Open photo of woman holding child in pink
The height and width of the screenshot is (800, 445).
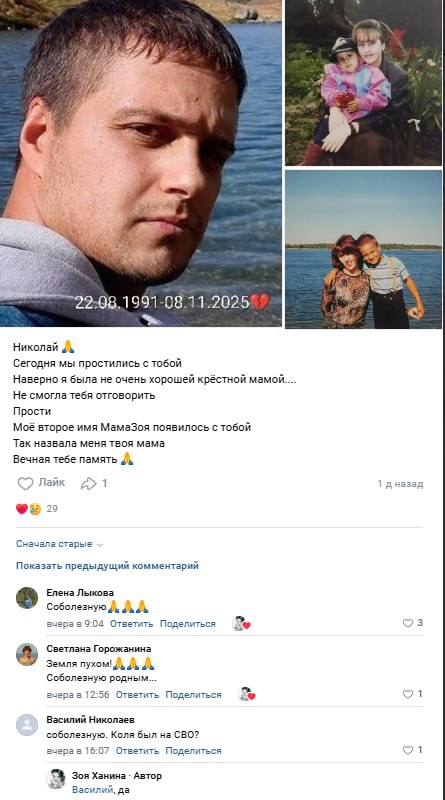[x=363, y=83]
